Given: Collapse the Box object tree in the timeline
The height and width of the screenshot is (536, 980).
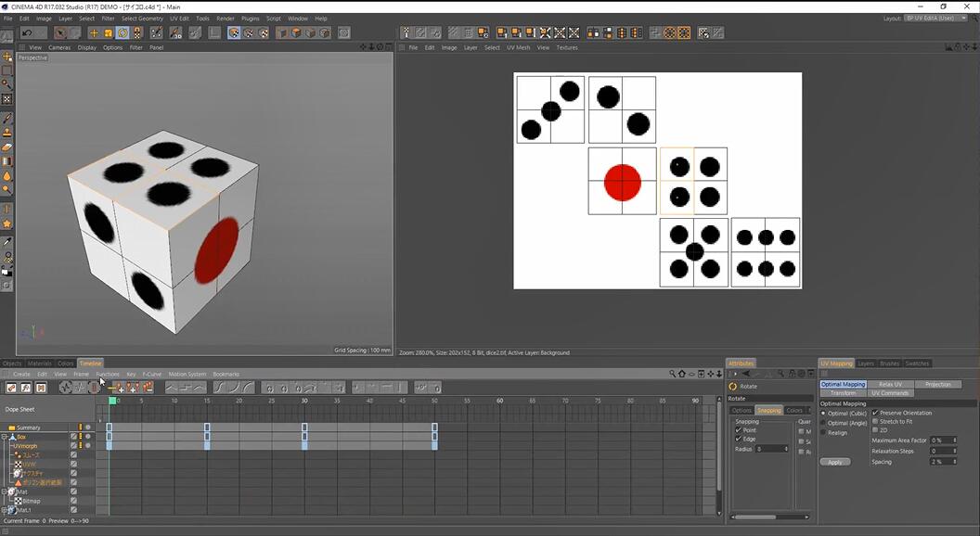Looking at the screenshot, I should click(3, 437).
